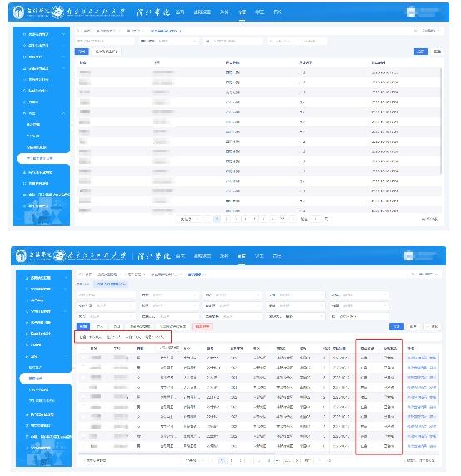461x476 pixels.
Task: Click the first sidebar item icon in lower panel
Action: [27, 278]
